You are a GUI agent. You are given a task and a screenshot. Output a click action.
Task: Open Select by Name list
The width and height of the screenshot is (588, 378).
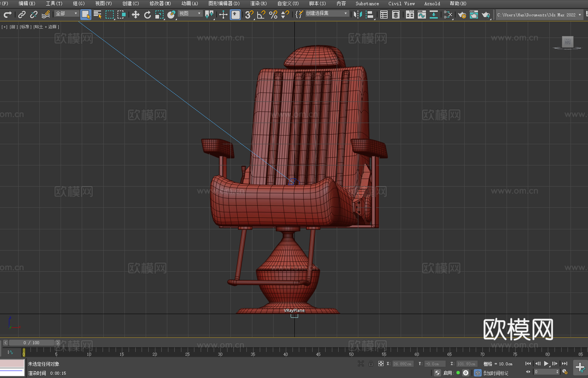pos(98,14)
